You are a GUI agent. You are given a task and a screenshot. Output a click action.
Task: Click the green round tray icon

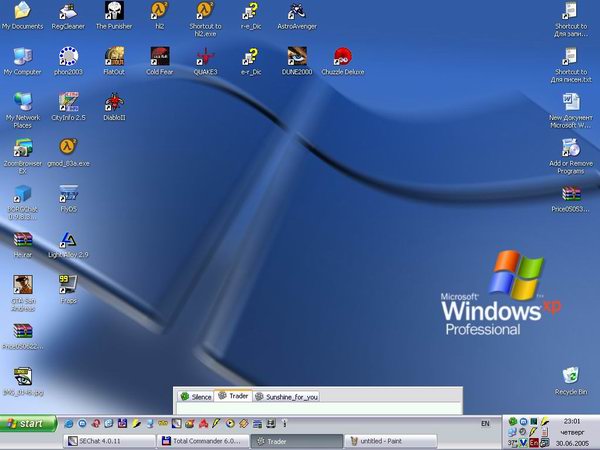pyautogui.click(x=512, y=422)
